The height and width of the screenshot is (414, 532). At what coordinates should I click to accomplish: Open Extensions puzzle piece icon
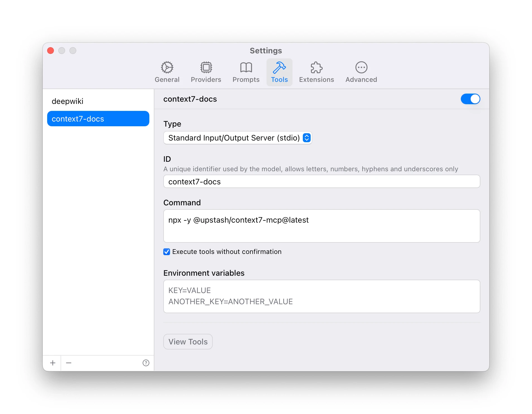click(x=316, y=67)
